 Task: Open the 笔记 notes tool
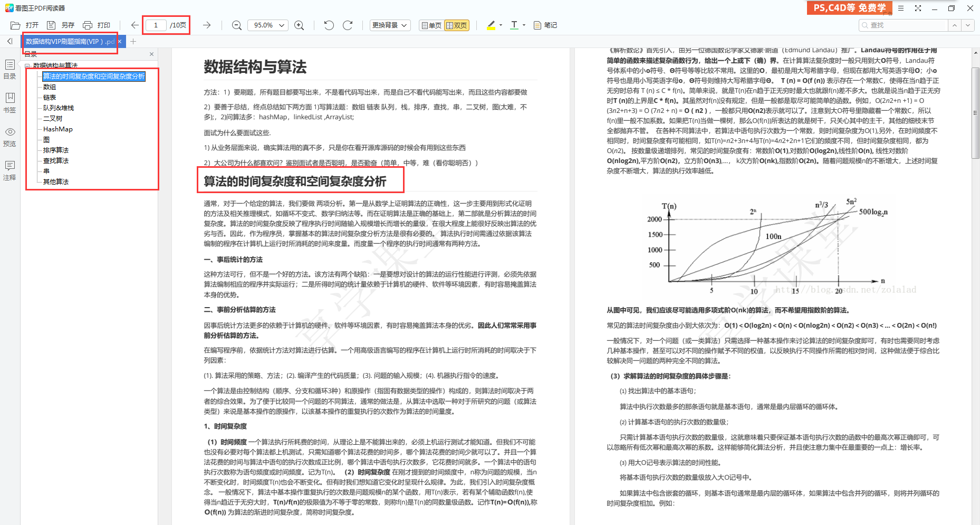click(545, 25)
